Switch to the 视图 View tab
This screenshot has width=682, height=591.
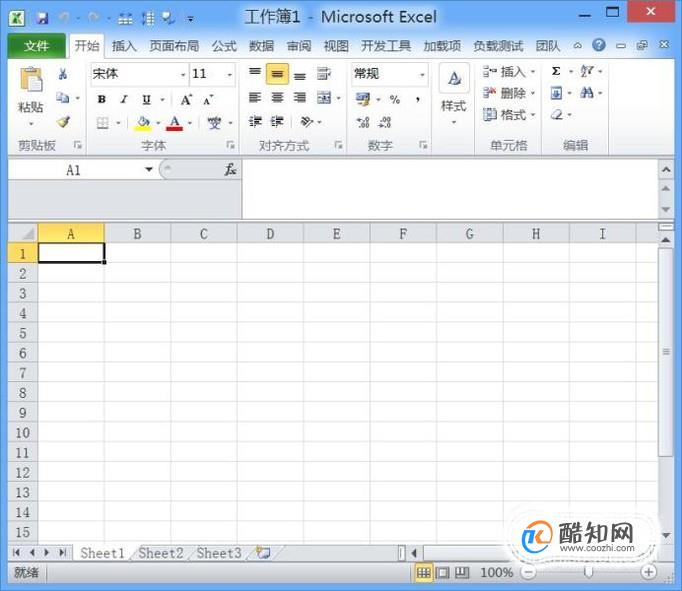336,46
